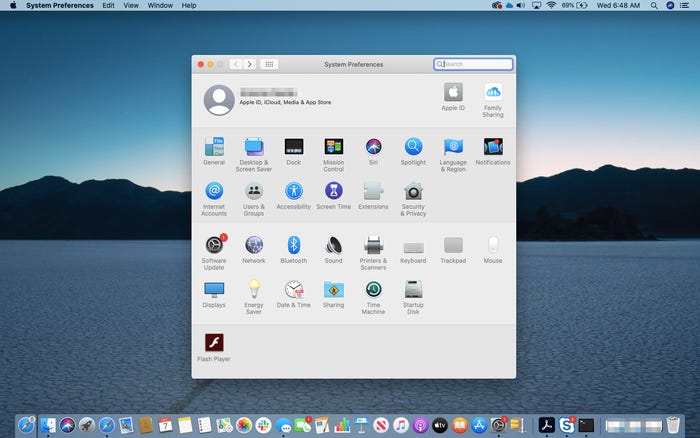Open the Bluetooth preference pane
700x438 pixels.
(293, 249)
